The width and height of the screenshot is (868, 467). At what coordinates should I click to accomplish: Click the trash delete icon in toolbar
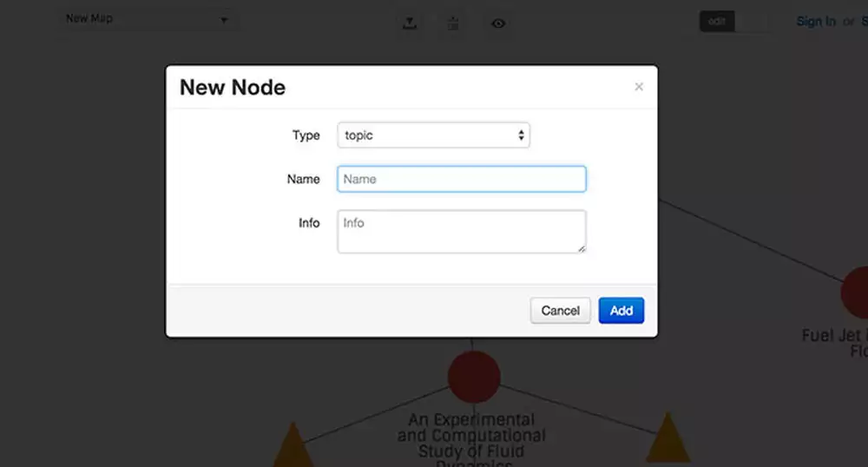pyautogui.click(x=453, y=23)
